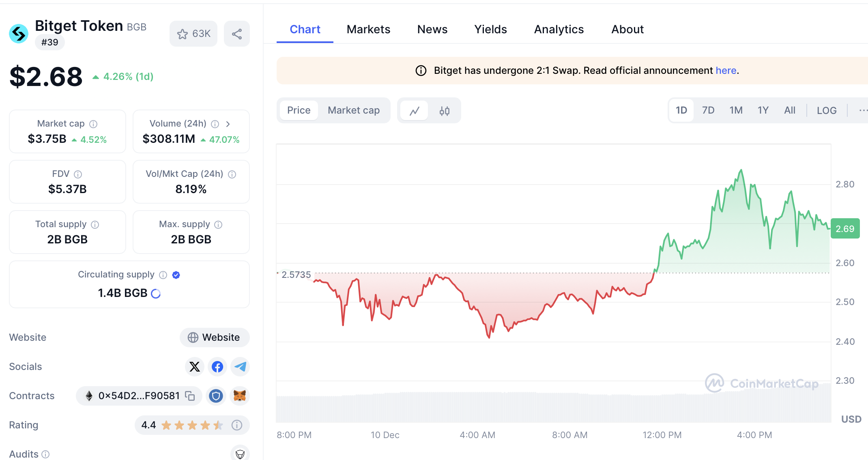Show the Rating info tooltip icon
868x460 pixels.
(237, 425)
